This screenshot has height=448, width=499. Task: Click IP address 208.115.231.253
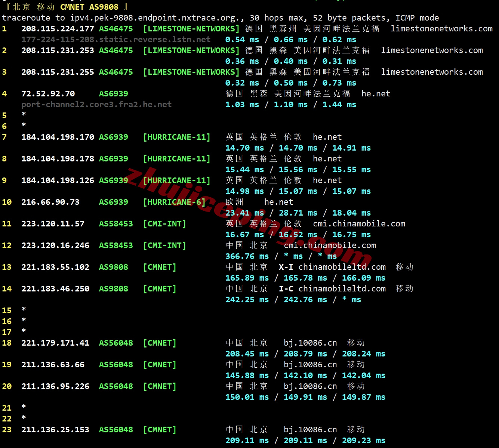pyautogui.click(x=58, y=50)
